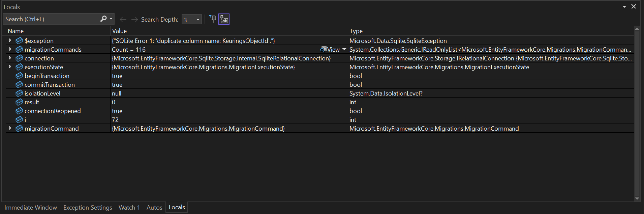Click the variable icon next to isolationLevel
The width and height of the screenshot is (644, 214).
click(19, 93)
